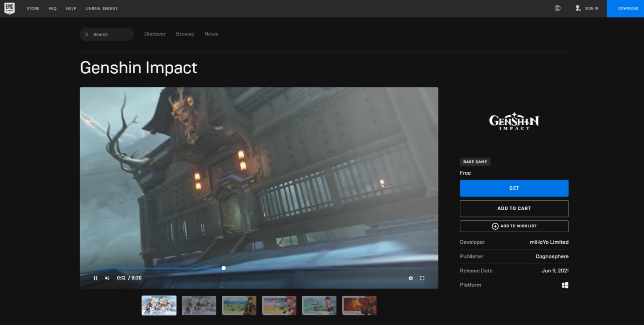Enter fullscreen with the expand icon
This screenshot has width=644, height=325.
click(x=422, y=278)
